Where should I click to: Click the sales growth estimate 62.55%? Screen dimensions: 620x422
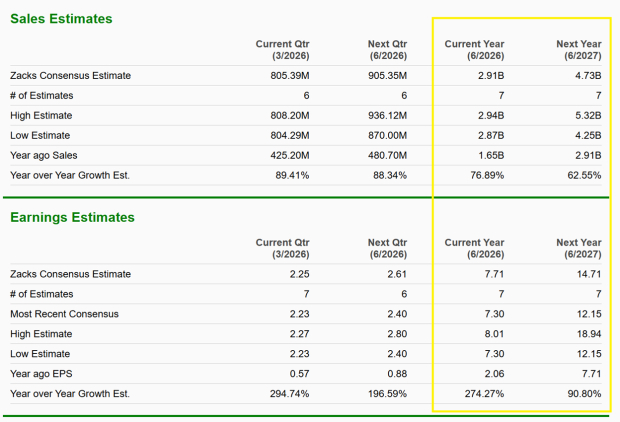[x=580, y=175]
